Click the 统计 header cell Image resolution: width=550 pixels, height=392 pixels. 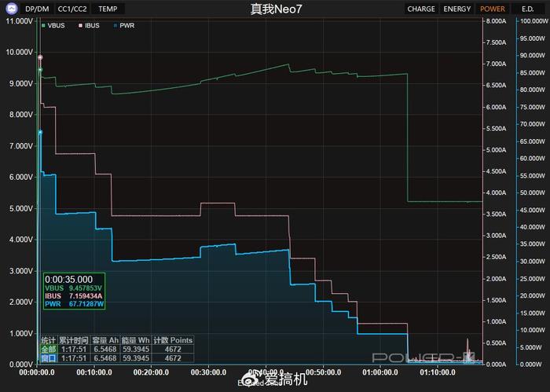point(49,340)
